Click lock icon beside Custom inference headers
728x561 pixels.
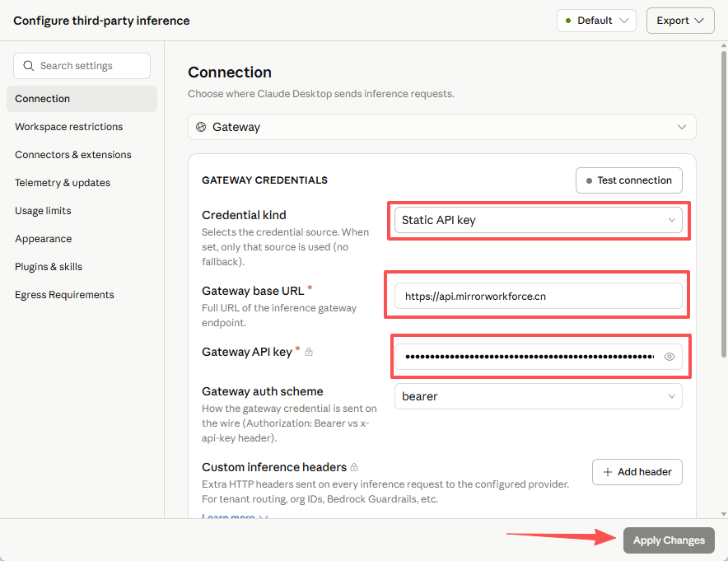(x=354, y=467)
